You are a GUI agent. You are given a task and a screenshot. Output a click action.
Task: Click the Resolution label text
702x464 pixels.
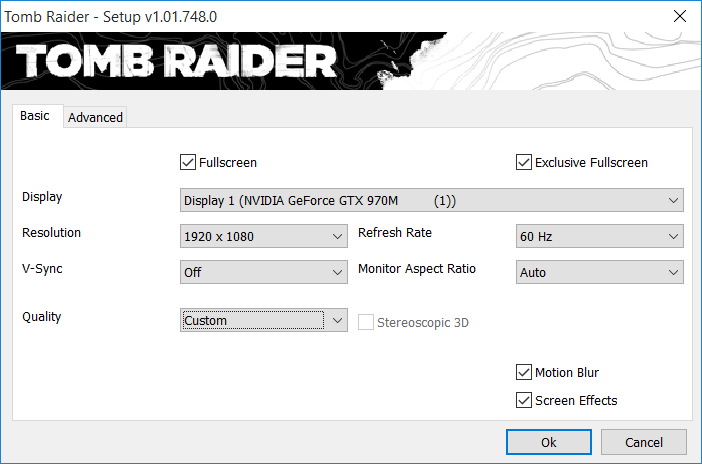[51, 232]
